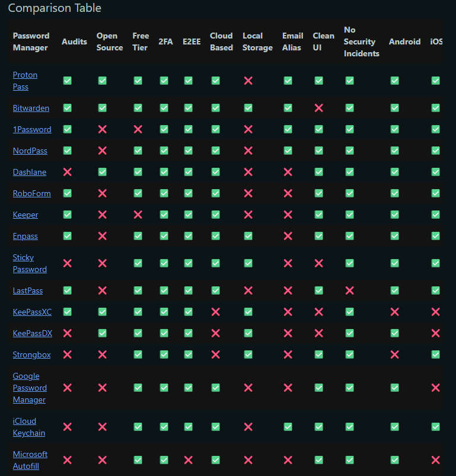
Task: Click the Comparison Table heading
Action: 55,8
